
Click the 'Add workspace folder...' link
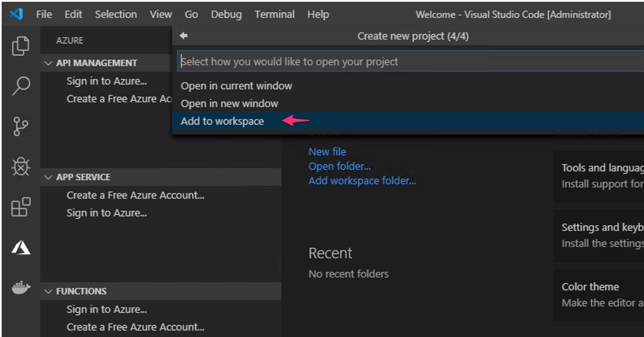tap(362, 181)
